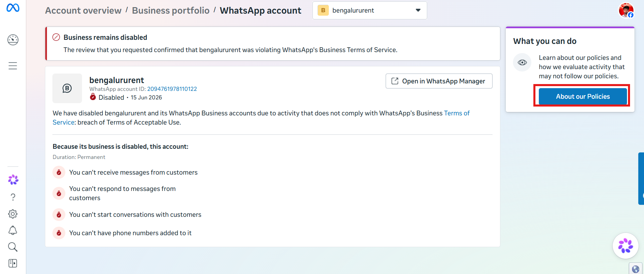The height and width of the screenshot is (274, 644).
Task: Click the 'What you can do' heading
Action: [x=545, y=41]
